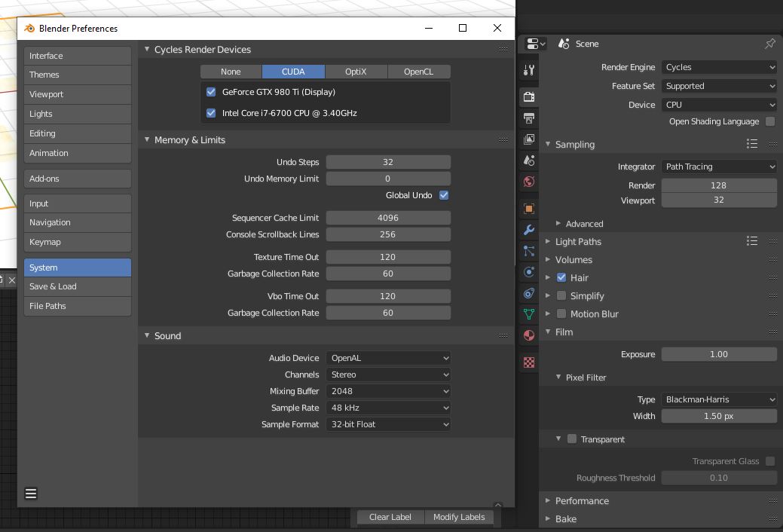Open the Save & Load preferences section
The width and height of the screenshot is (783, 532).
point(78,286)
